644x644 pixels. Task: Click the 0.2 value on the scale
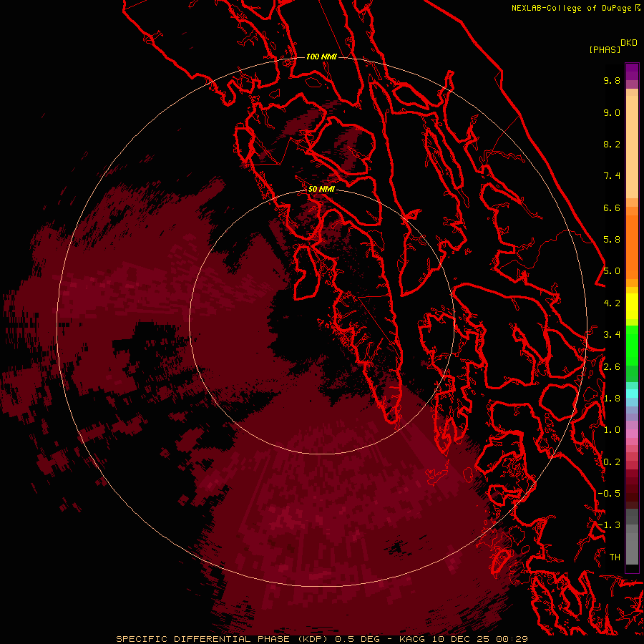tap(612, 462)
